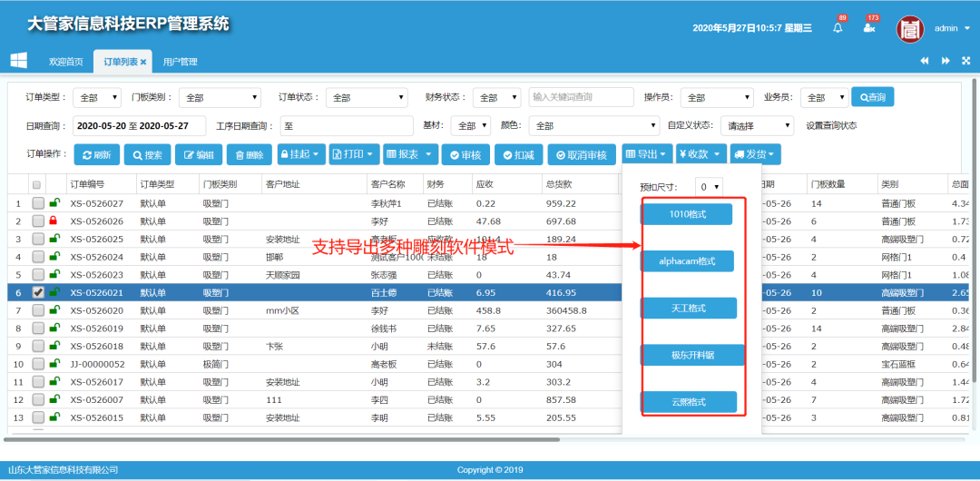Click the 查询 search button
Screen dimensions: 980x481
(872, 97)
